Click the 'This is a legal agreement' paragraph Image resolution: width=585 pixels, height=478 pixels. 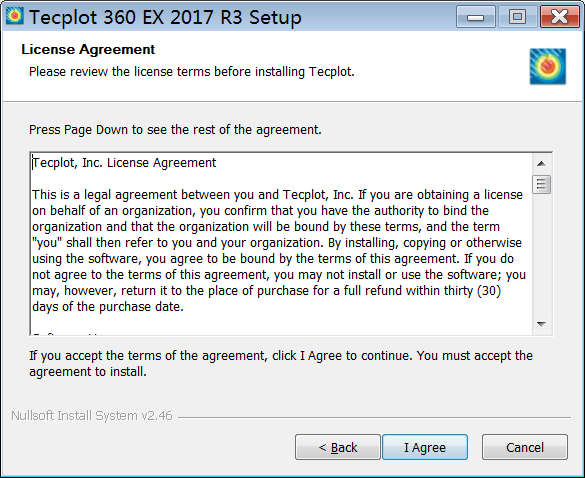279,251
